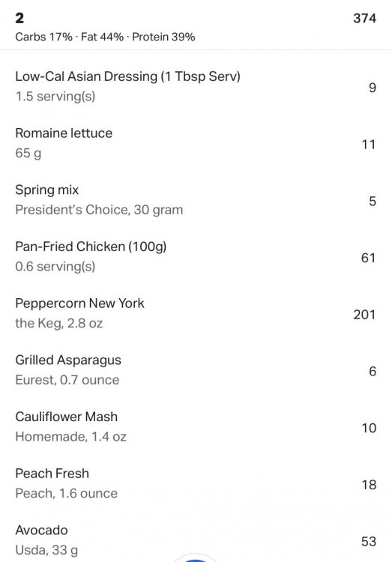The height and width of the screenshot is (562, 392).
Task: Select the Romaine lettuce food item
Action: (x=196, y=143)
